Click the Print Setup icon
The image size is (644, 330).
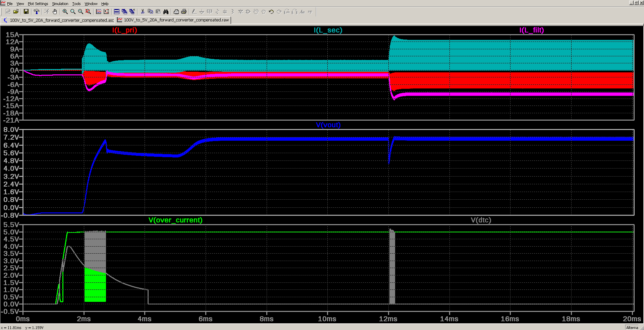pos(176,12)
